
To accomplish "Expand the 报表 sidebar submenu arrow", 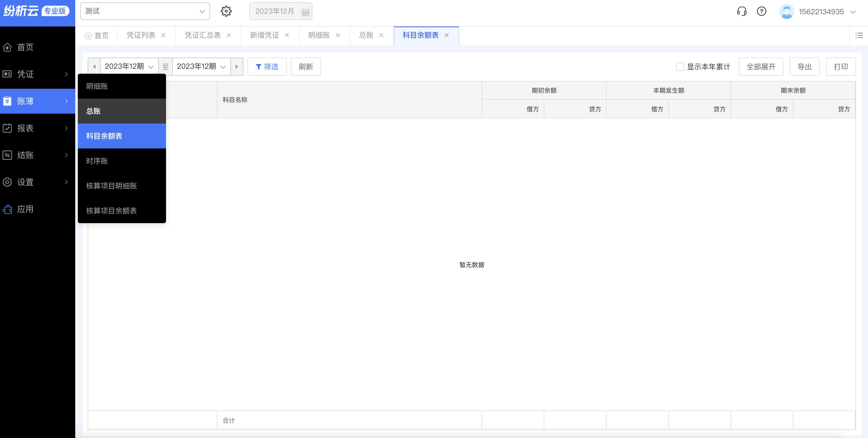I will (66, 128).
